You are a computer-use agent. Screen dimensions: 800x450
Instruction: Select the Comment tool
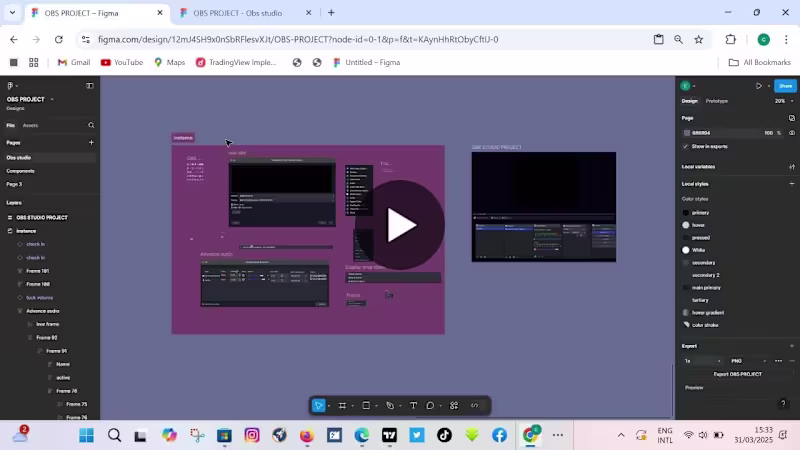(x=430, y=406)
